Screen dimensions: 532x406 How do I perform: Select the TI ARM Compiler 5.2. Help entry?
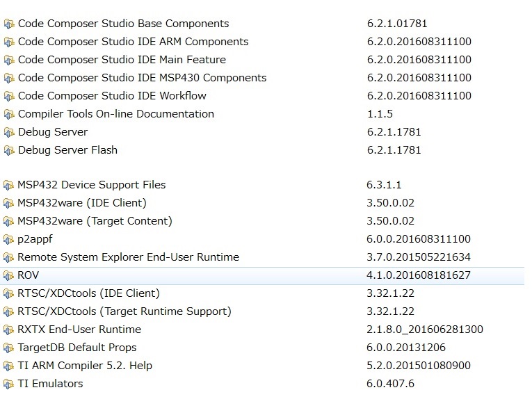tap(85, 366)
